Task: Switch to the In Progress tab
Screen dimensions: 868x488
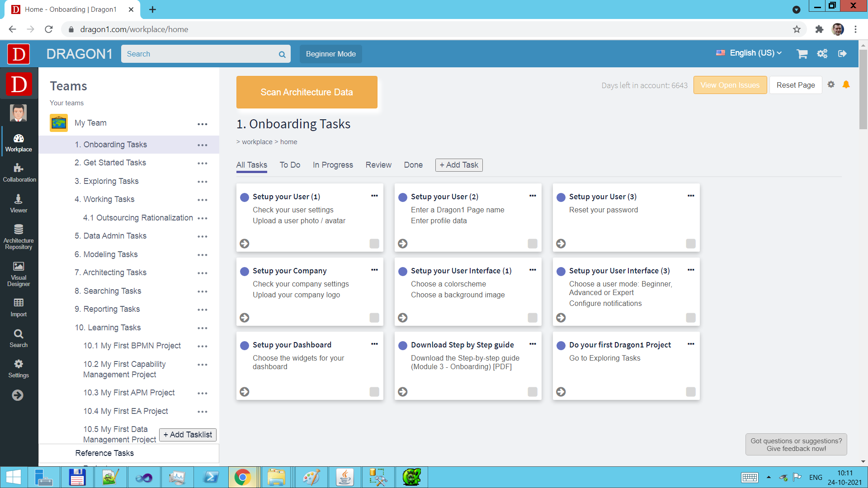Action: coord(333,165)
